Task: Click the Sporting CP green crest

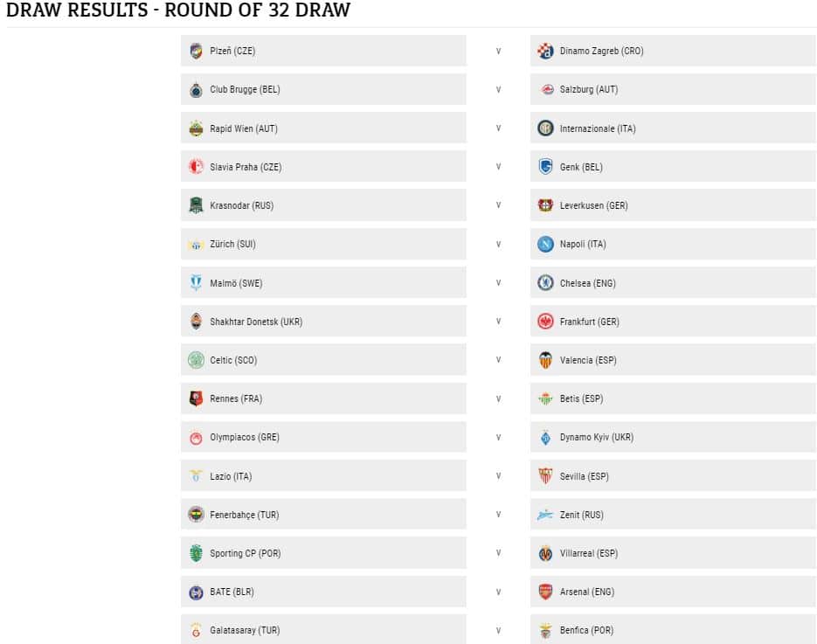Action: [x=196, y=553]
